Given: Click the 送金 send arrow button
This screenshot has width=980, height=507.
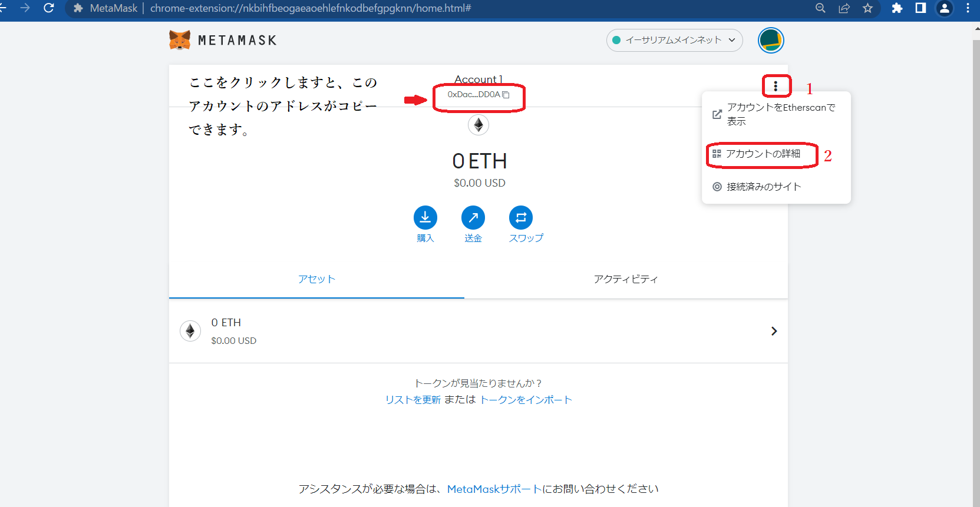Looking at the screenshot, I should pyautogui.click(x=473, y=217).
